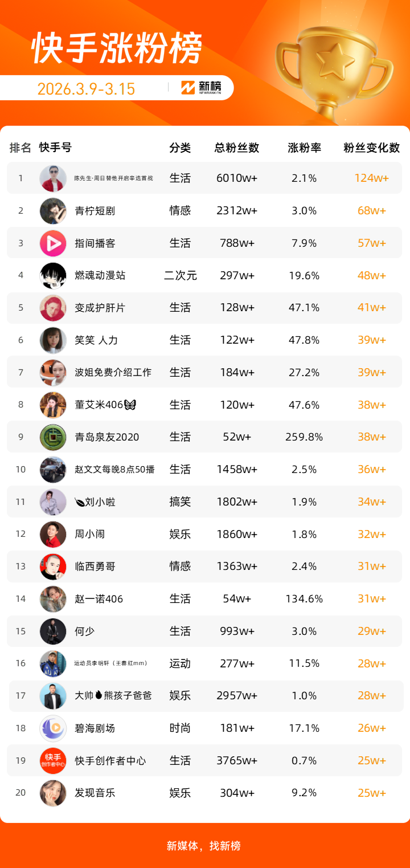
Task: Click the 碧海剧场 round avatar
Action: (53, 728)
